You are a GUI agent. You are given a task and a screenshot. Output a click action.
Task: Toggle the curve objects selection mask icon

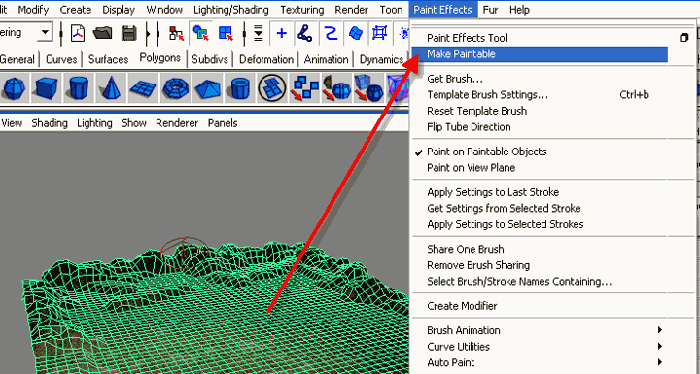[330, 33]
